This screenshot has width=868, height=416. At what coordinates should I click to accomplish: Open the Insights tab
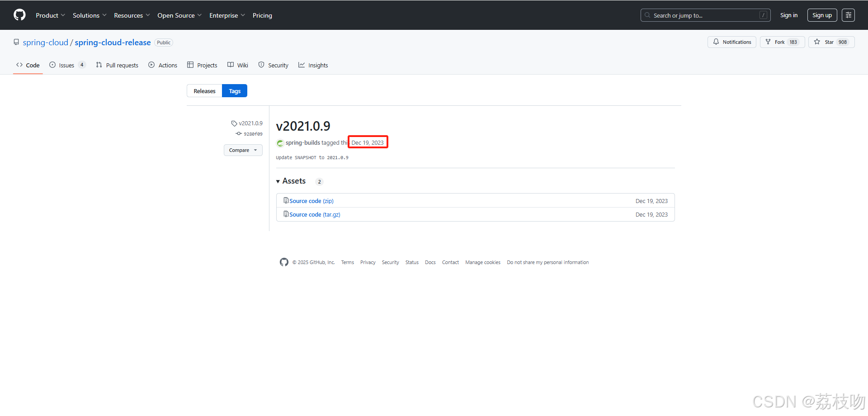(313, 65)
